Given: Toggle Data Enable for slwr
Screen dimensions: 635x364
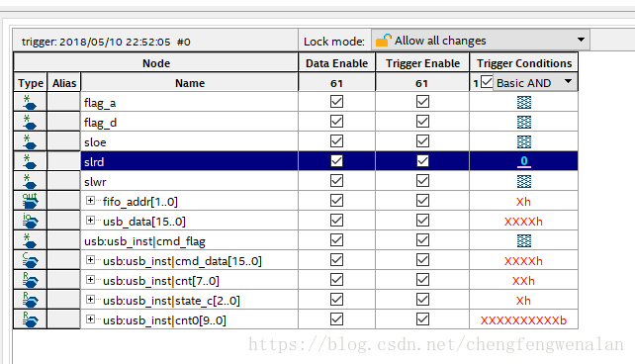Looking at the screenshot, I should [336, 181].
